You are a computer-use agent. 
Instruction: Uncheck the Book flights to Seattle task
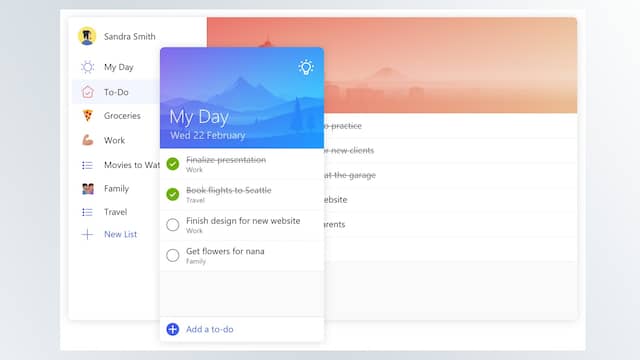173,194
